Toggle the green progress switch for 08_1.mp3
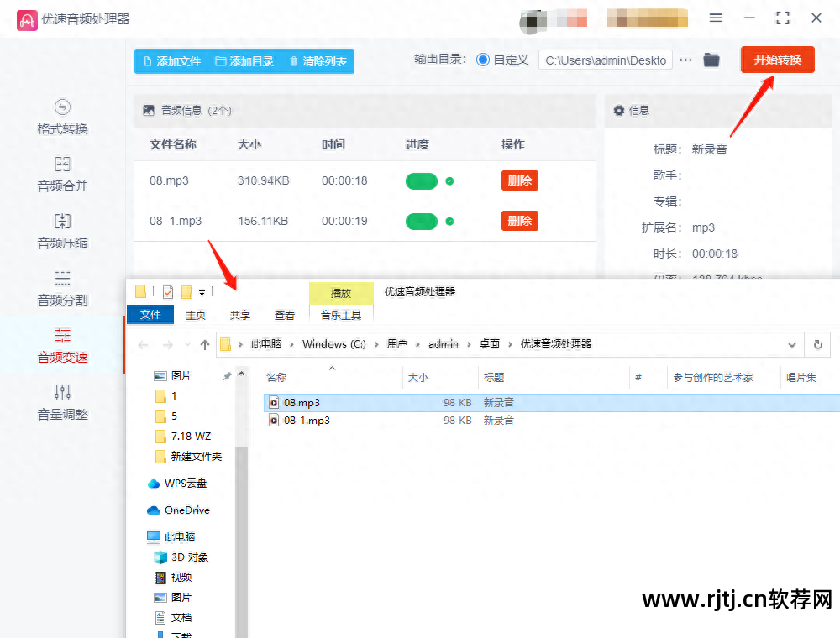840x638 pixels. (x=422, y=221)
